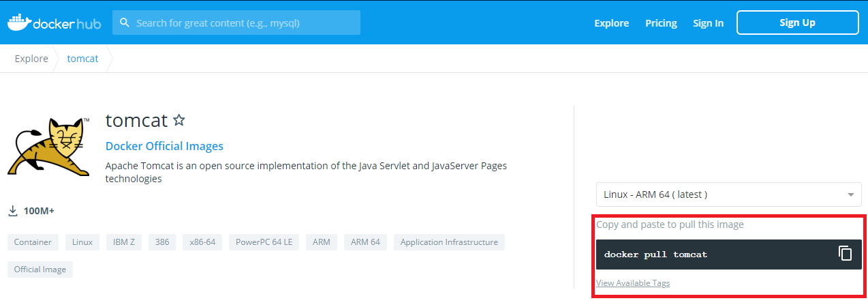
Task: Open the Linux - ARM 64 architecture dropdown
Action: point(728,194)
